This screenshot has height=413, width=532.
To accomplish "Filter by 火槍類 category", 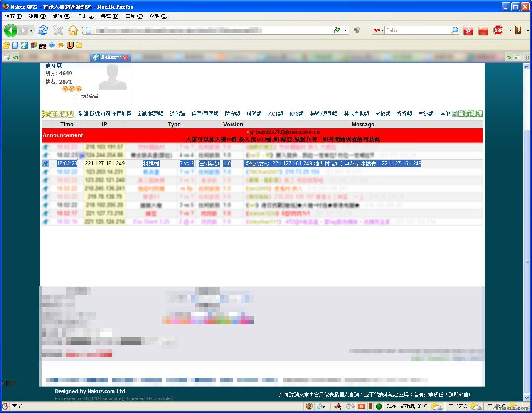I will pos(383,114).
